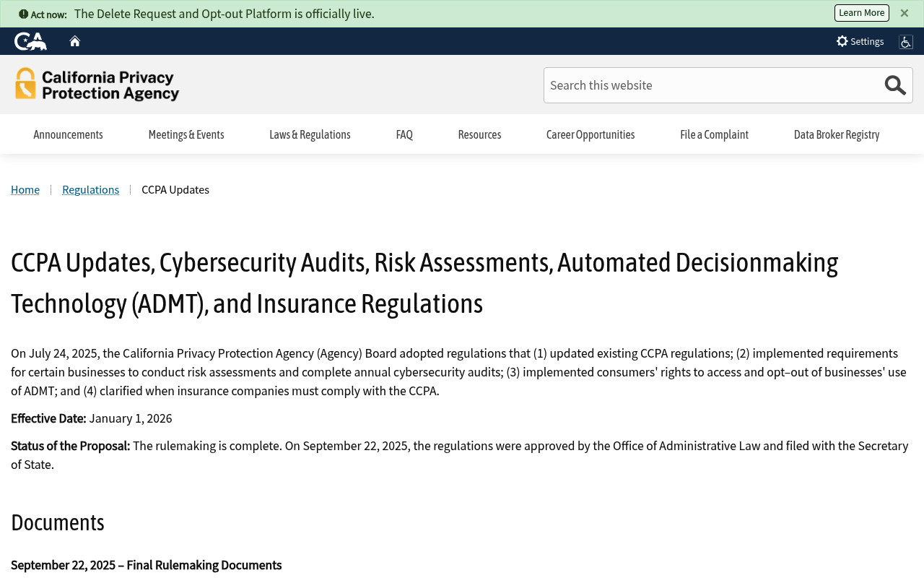The width and height of the screenshot is (924, 578).
Task: Go to Home breadcrumb link
Action: point(25,189)
